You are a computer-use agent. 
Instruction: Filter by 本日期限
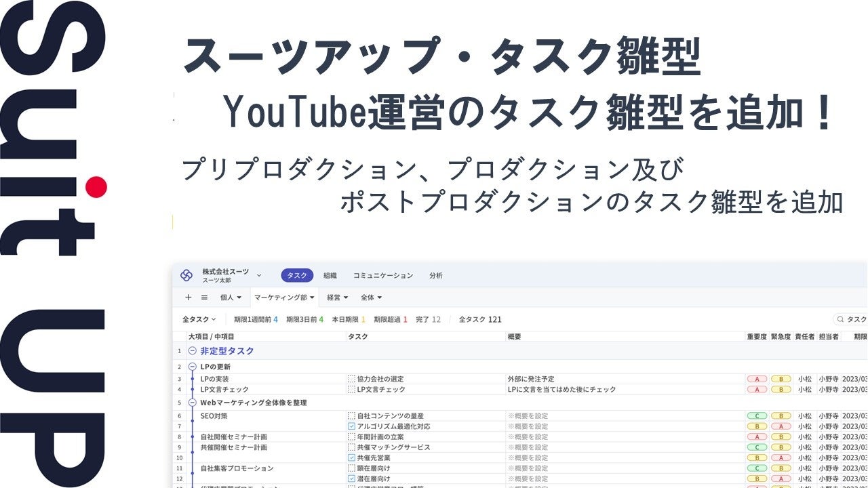[349, 319]
